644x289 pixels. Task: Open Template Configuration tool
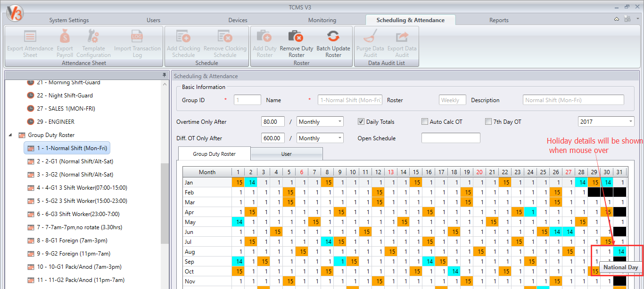coord(94,37)
